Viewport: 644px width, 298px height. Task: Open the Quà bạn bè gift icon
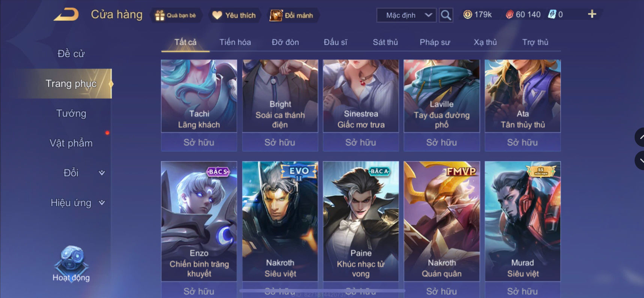[160, 15]
